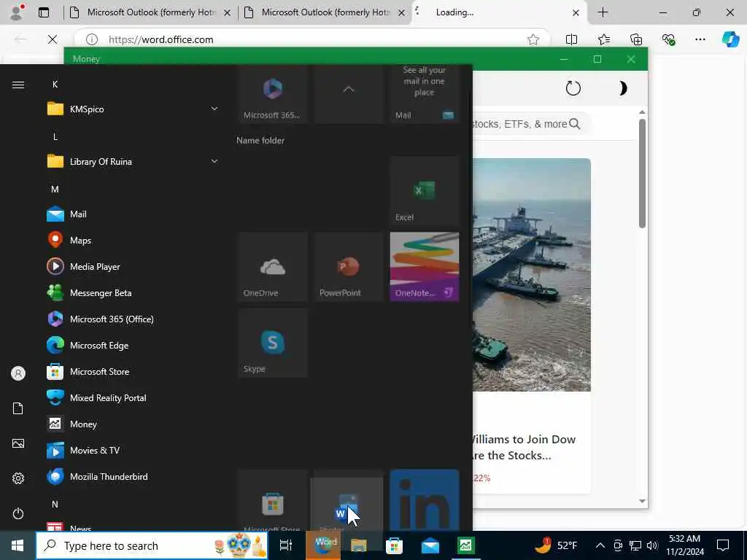Image resolution: width=747 pixels, height=560 pixels.
Task: Expand the Start hamburger menu
Action: [18, 85]
